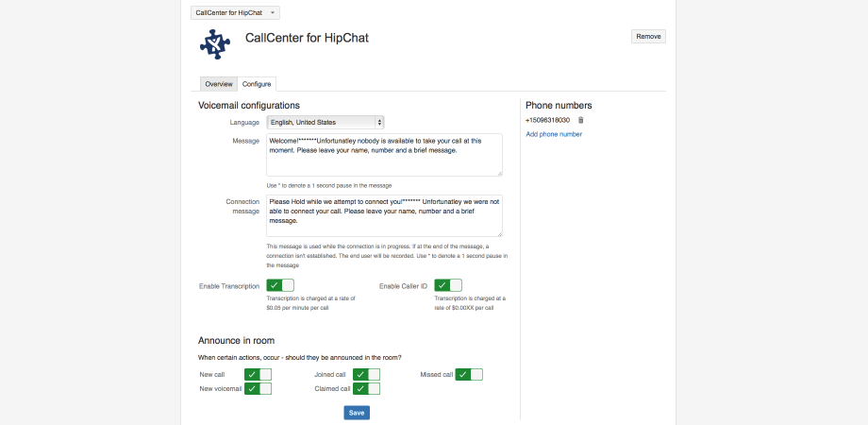Click inside the Connection message text area
This screenshot has height=425, width=868.
(384, 215)
